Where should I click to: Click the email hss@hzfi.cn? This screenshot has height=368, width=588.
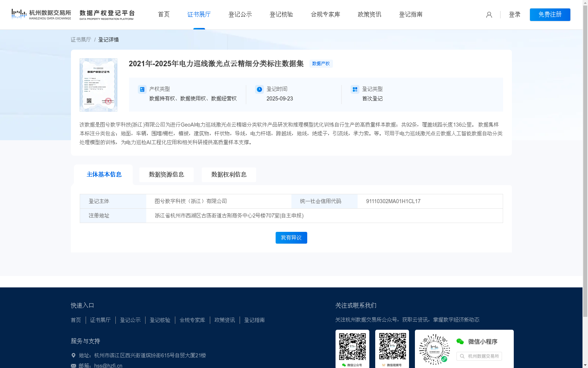(x=108, y=365)
